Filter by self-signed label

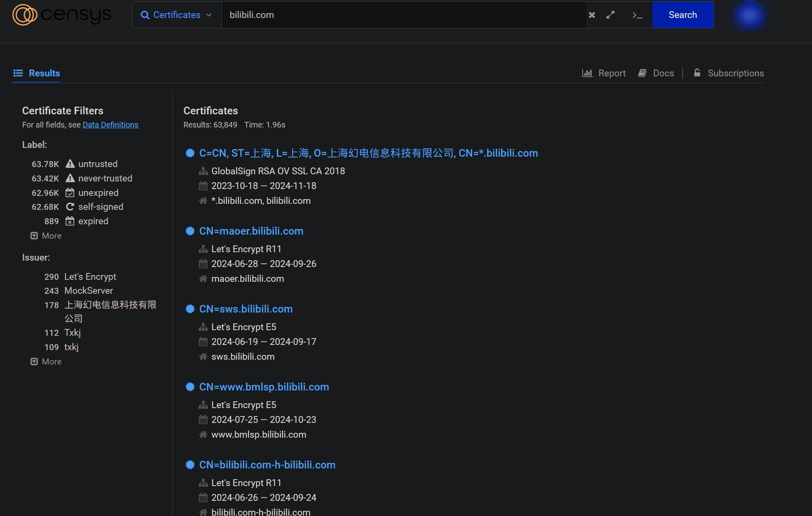tap(100, 207)
